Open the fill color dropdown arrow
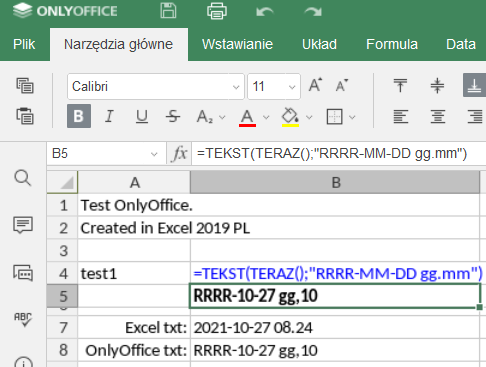 click(x=309, y=117)
